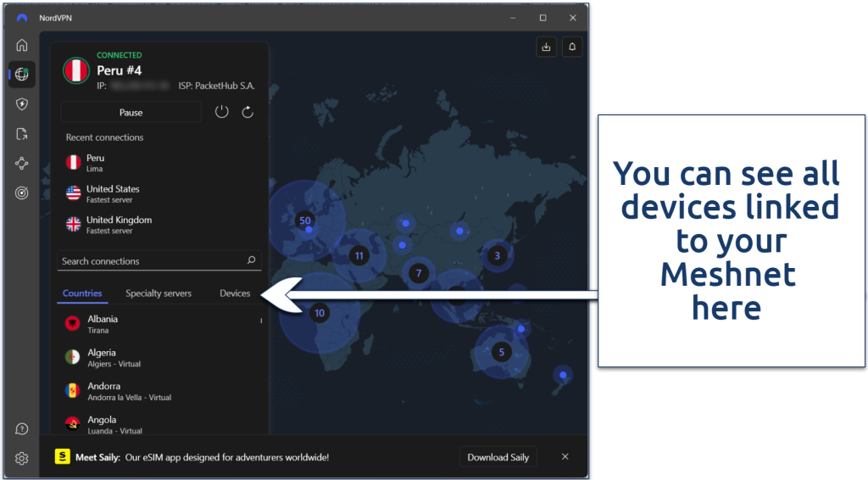Open the file sharing icon in sidebar

pos(21,134)
